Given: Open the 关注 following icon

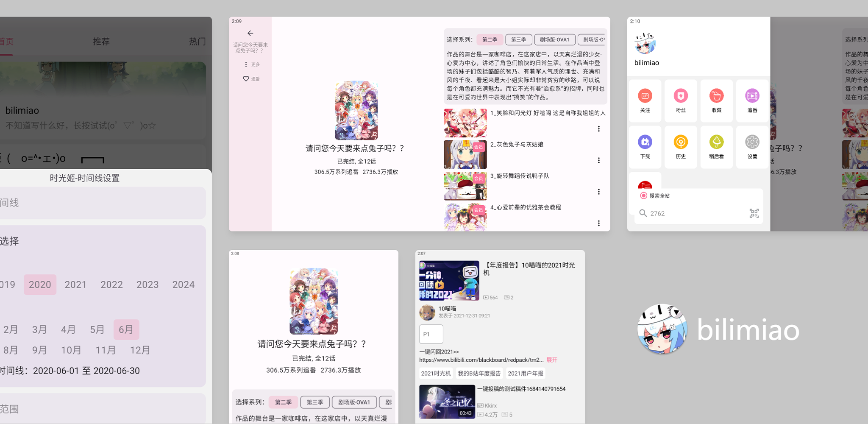Looking at the screenshot, I should click(x=645, y=96).
